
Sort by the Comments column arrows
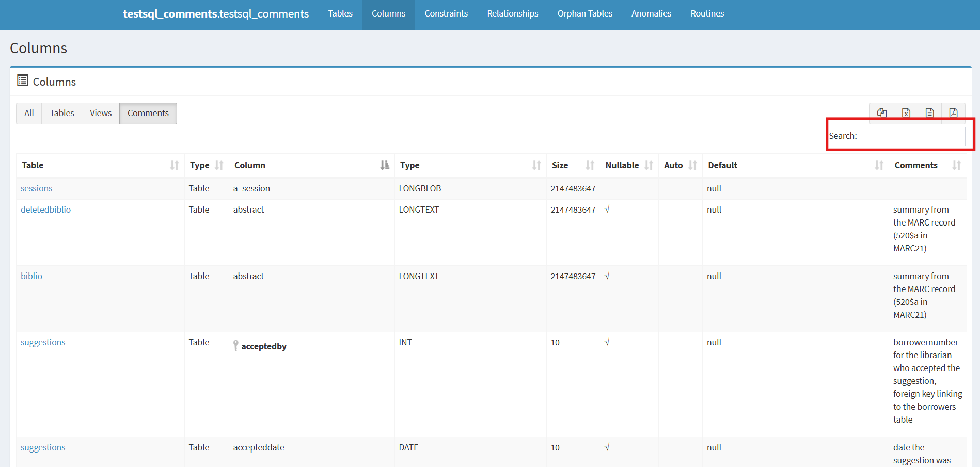click(956, 165)
